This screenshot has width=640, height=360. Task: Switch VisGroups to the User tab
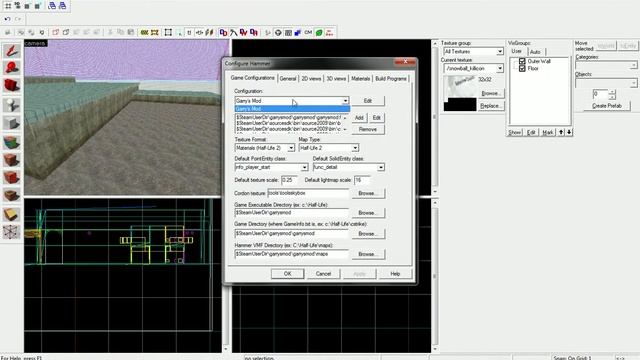tap(517, 51)
